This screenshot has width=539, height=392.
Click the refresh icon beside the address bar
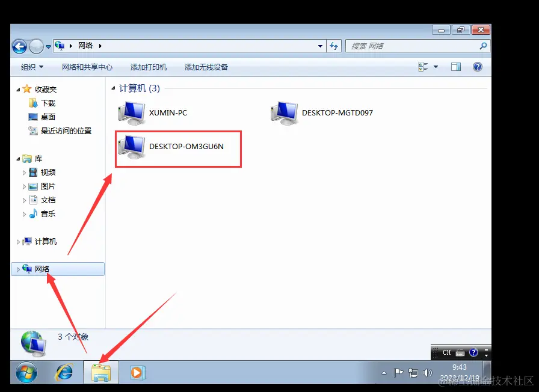click(x=334, y=46)
